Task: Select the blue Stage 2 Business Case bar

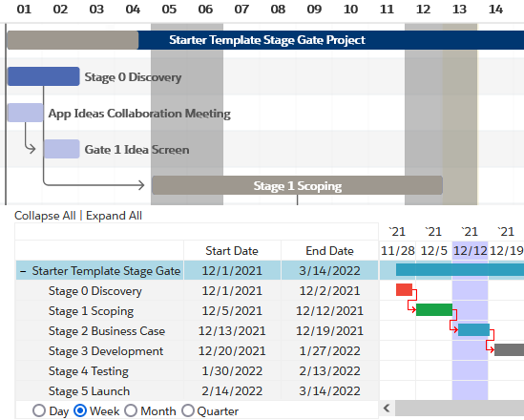Action: point(473,329)
